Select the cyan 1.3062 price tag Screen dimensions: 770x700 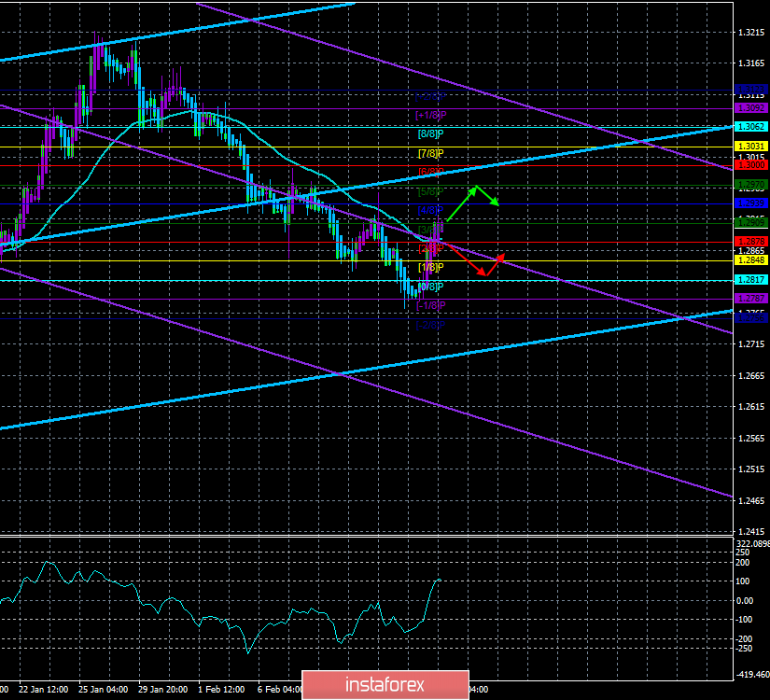(x=750, y=127)
